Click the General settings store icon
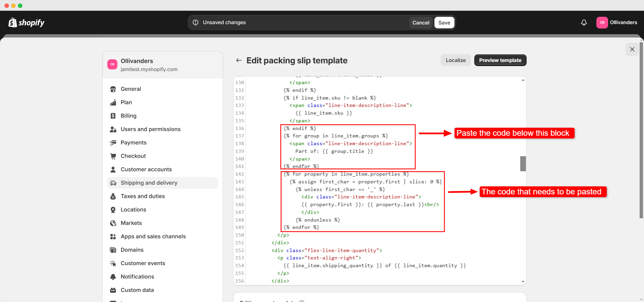 113,89
